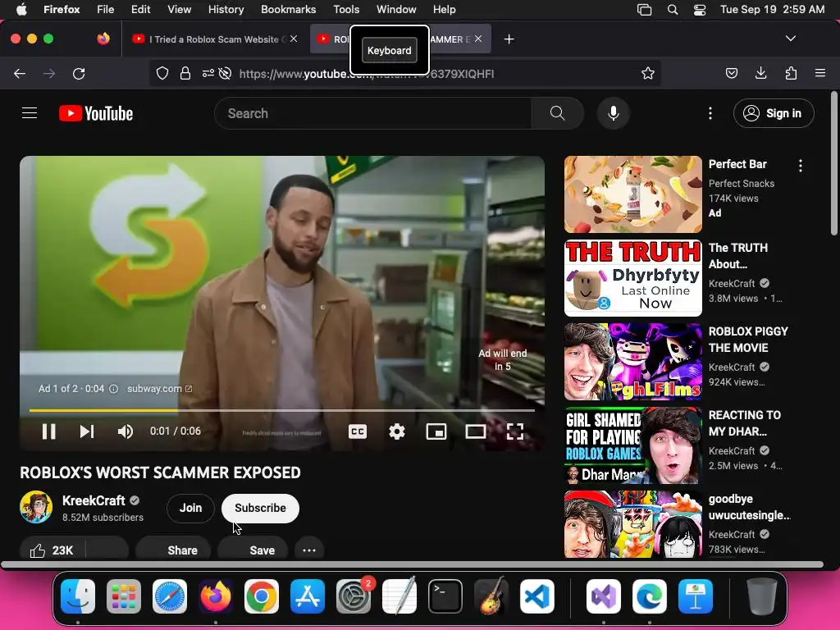This screenshot has width=840, height=630.
Task: Close the 'I Tried a Roblox Scam Website' tab
Action: pyautogui.click(x=294, y=39)
